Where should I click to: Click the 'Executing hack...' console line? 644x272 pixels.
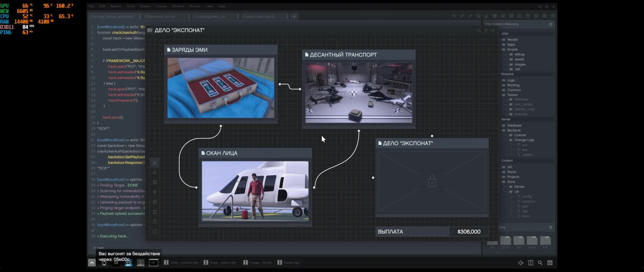pos(113,236)
